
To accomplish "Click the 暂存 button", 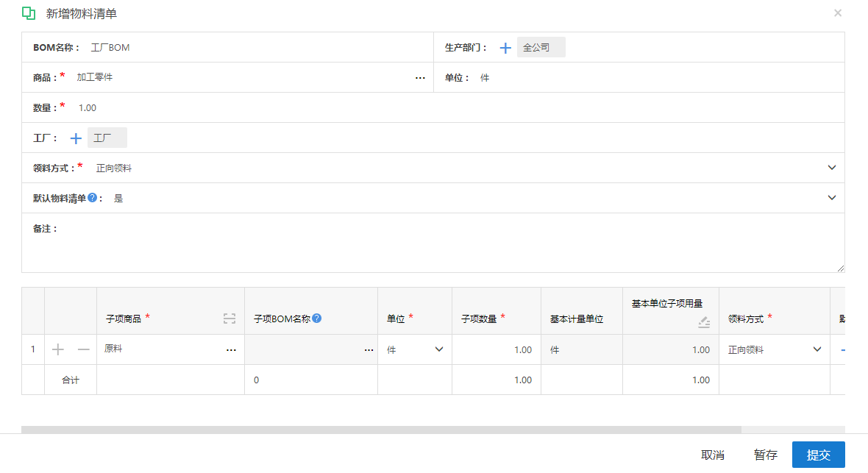I will [x=766, y=455].
